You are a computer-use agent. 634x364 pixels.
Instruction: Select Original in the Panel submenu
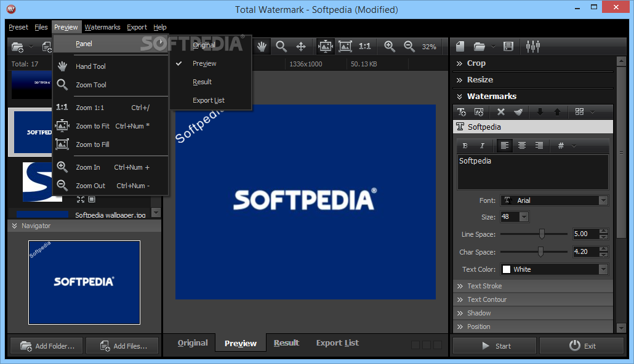click(211, 45)
